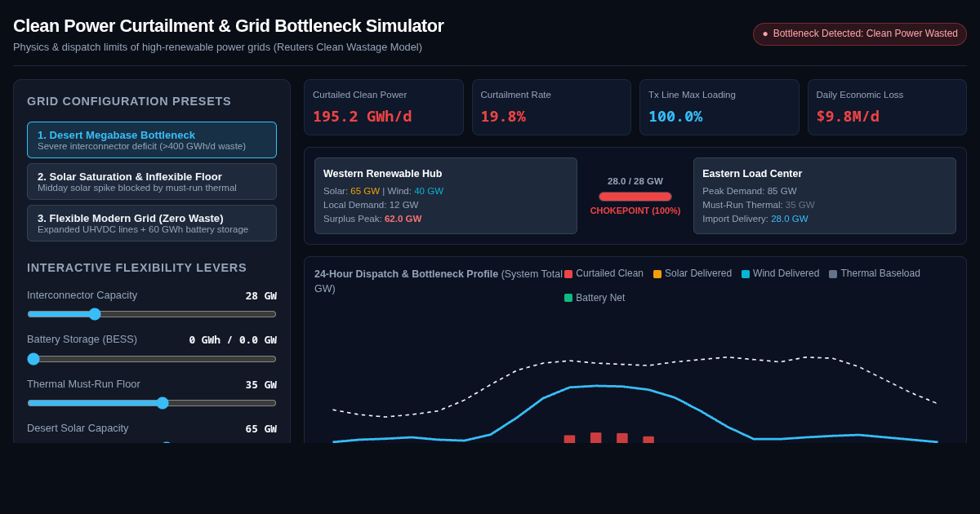
Task: Adjust the Thermal Must-Run Floor slider
Action: coord(152,403)
